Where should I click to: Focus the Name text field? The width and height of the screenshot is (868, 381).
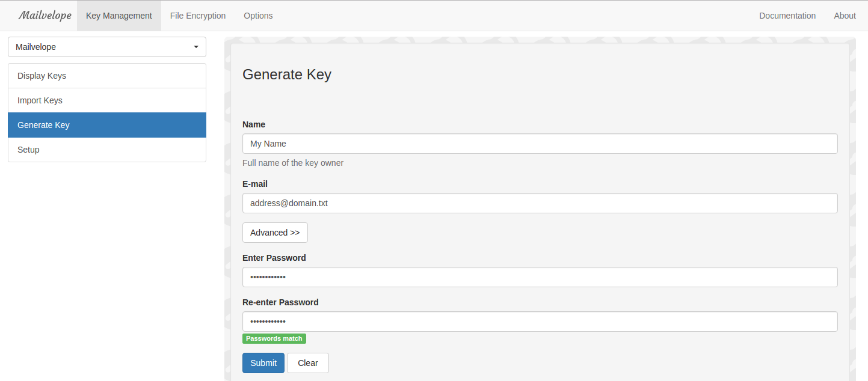540,144
